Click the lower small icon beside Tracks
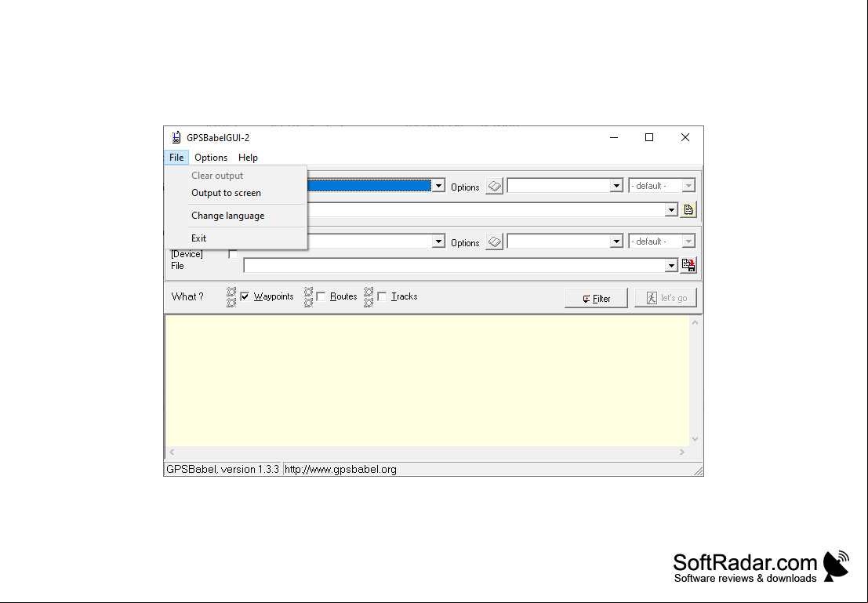868x603 pixels. tap(369, 303)
